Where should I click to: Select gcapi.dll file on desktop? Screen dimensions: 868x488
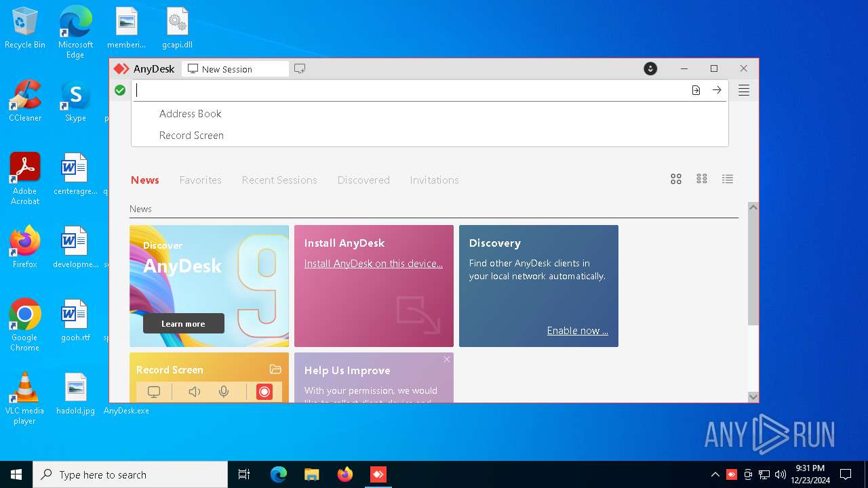(x=177, y=28)
